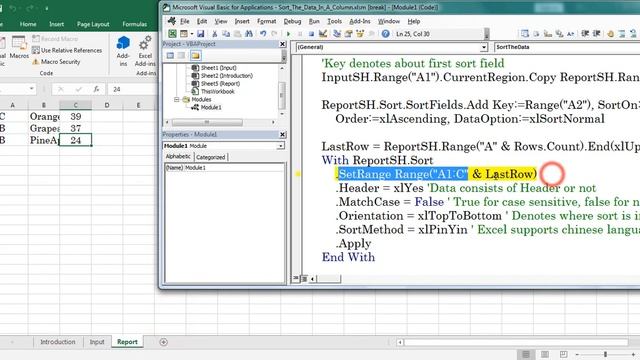Open Insert UserForm dropdown arrow

191,34
